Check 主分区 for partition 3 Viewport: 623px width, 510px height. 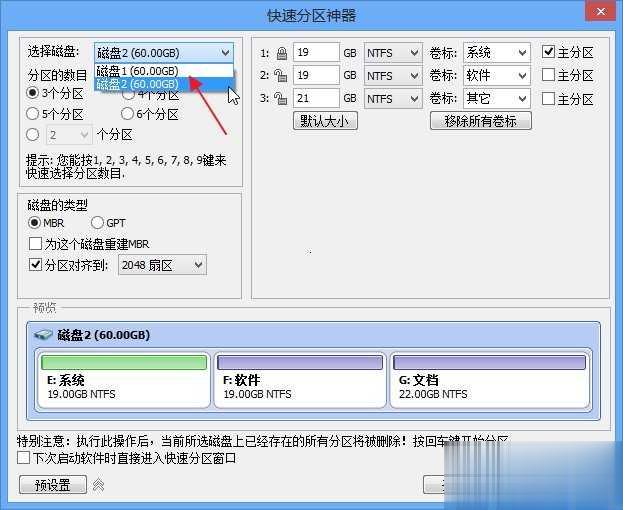click(x=548, y=98)
